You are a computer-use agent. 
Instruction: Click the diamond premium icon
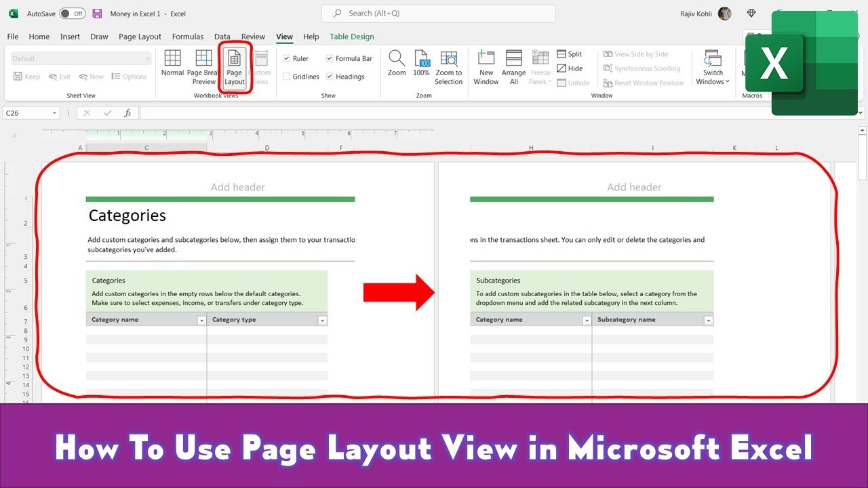751,14
